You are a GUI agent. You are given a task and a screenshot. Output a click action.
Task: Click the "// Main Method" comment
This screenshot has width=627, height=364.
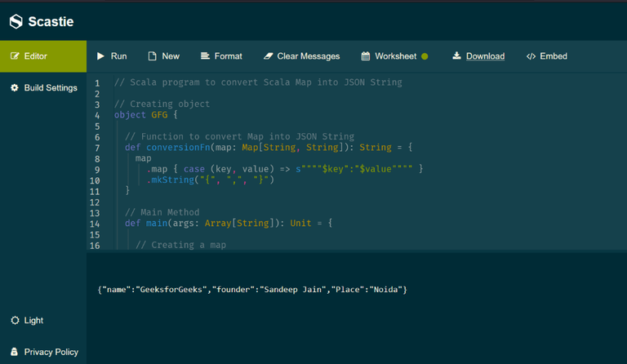click(162, 212)
